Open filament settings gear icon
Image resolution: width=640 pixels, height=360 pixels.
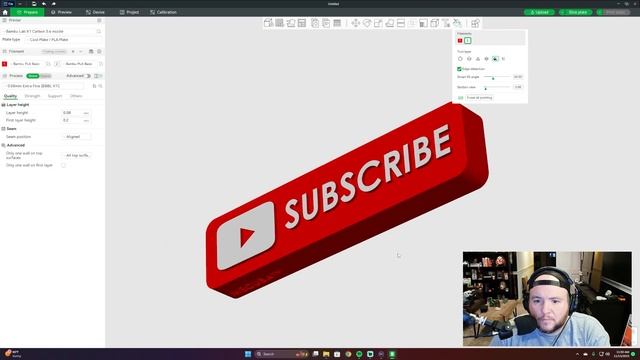99,51
